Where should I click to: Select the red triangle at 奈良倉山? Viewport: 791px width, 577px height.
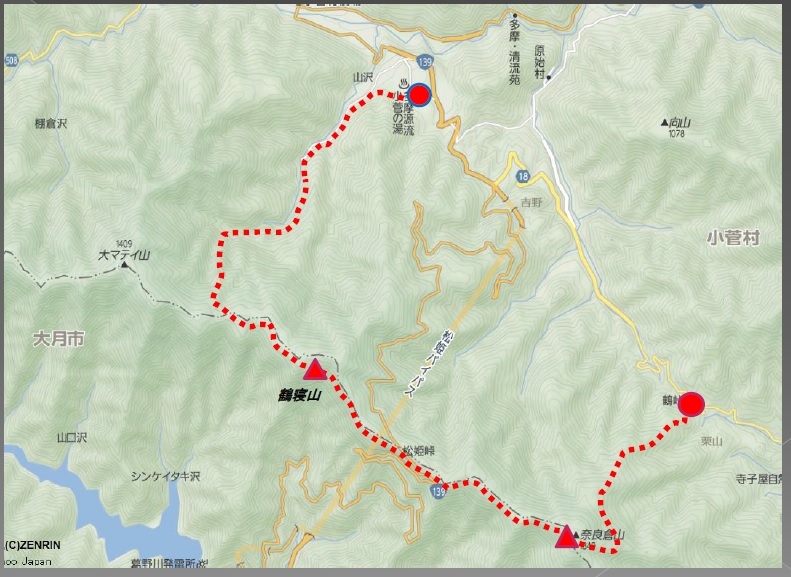[x=567, y=537]
